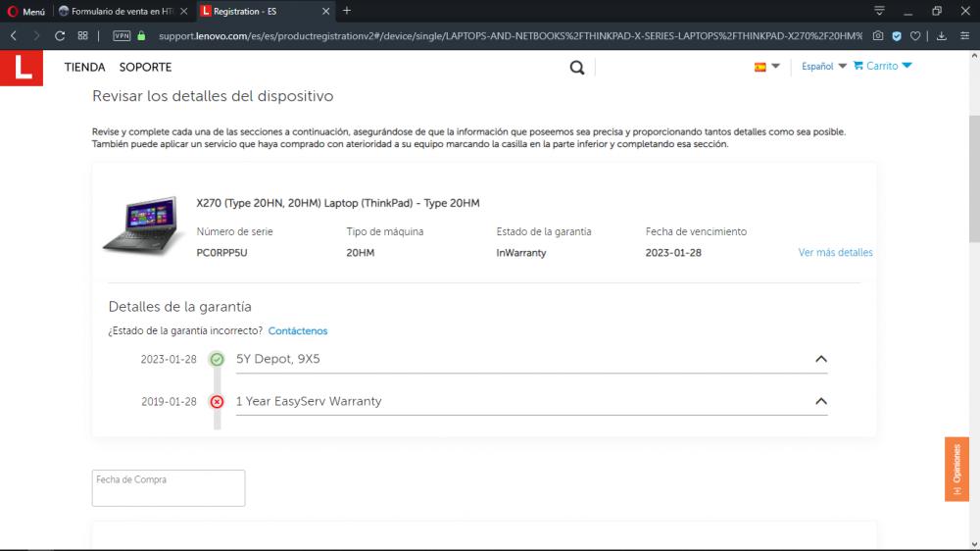Go forward in browser history
The image size is (980, 551).
(x=36, y=36)
